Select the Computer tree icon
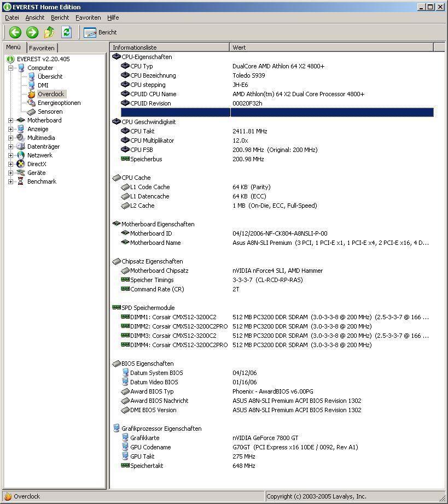The height and width of the screenshot is (504, 448). (x=21, y=68)
